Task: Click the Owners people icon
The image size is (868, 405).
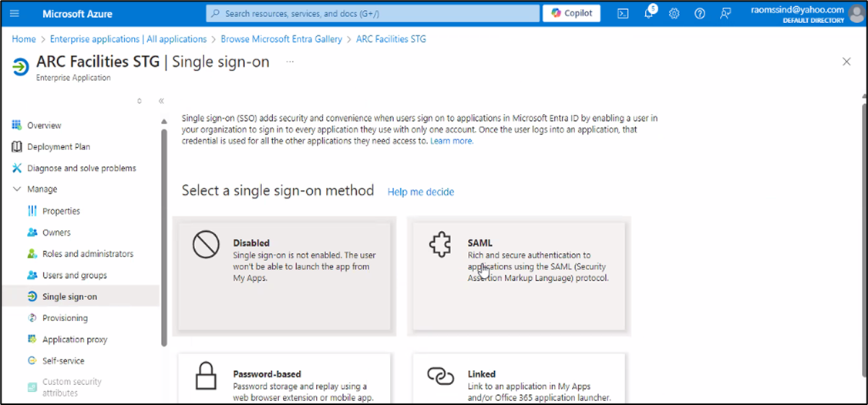Action: tap(32, 233)
